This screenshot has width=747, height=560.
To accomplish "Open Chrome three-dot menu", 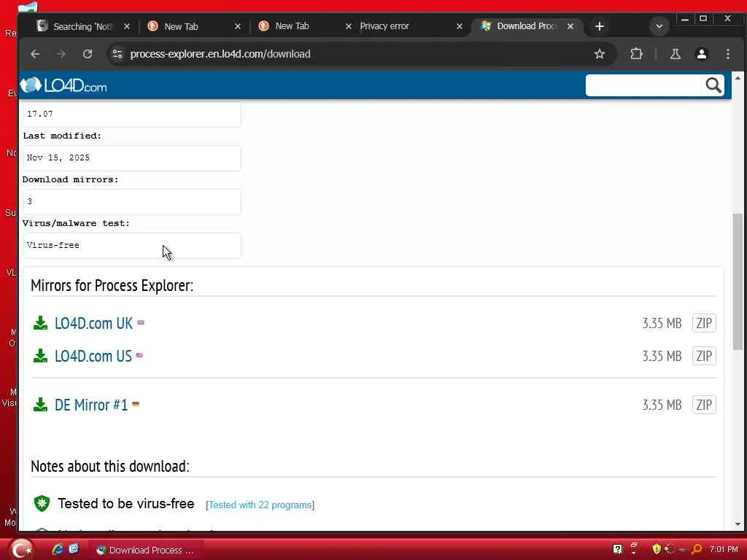I will [727, 54].
